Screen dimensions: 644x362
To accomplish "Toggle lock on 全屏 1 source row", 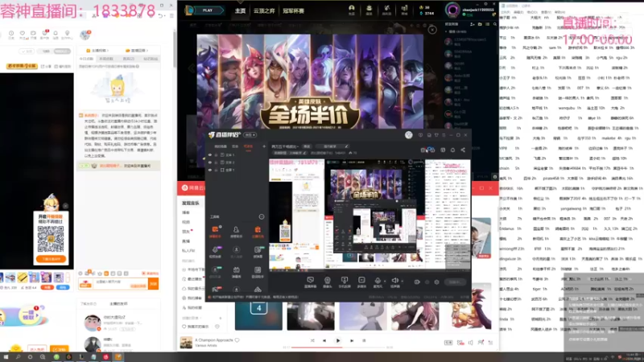I will click(x=216, y=170).
